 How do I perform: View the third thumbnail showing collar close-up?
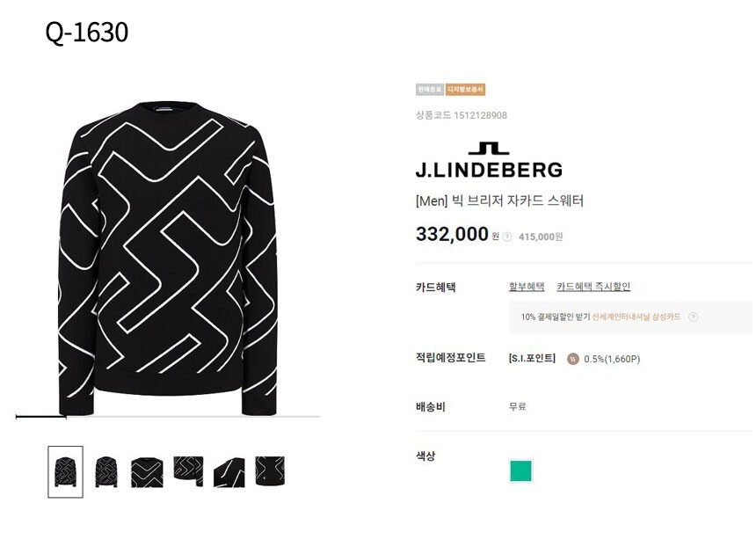coord(147,472)
